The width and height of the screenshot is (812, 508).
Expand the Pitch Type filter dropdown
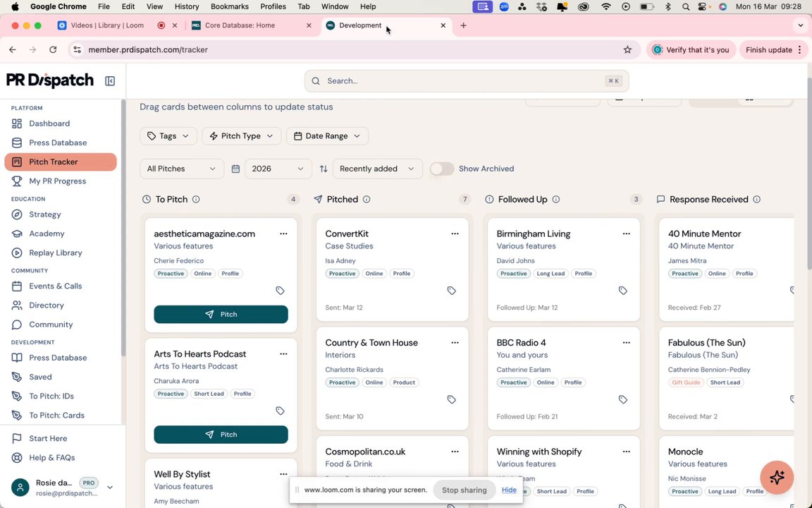pyautogui.click(x=241, y=135)
